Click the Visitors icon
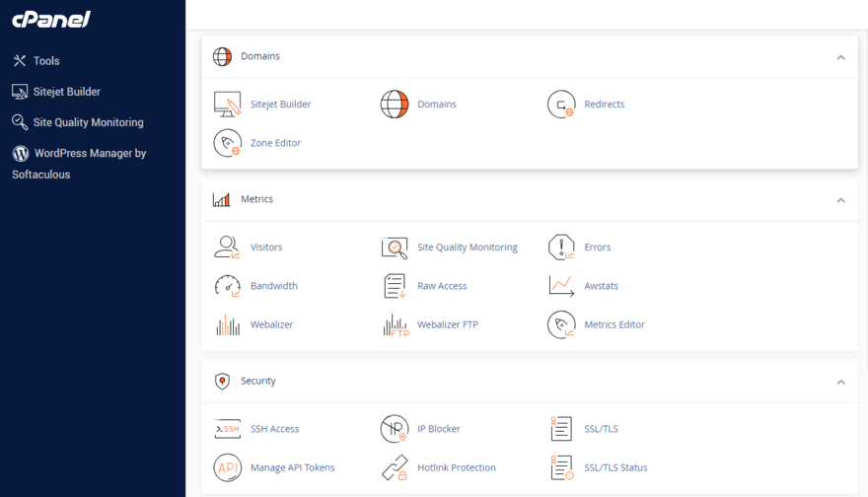The image size is (868, 497). tap(227, 247)
